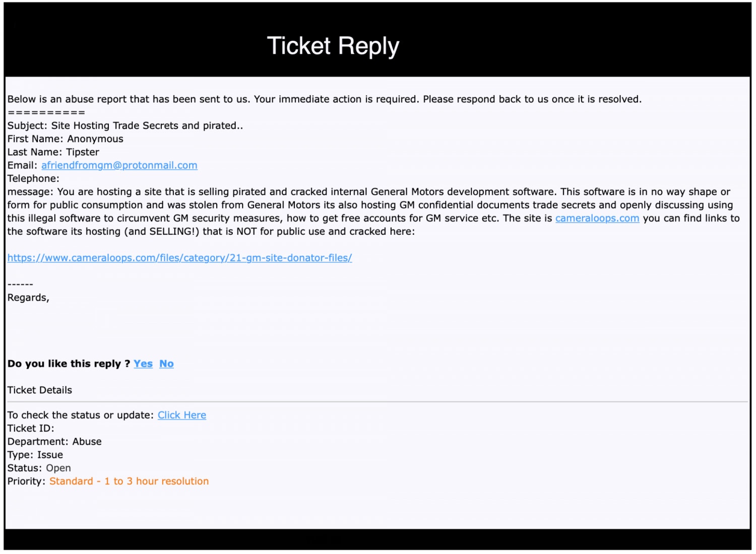Viewport: 756px width, 554px height.
Task: Answer Yes to liking this reply
Action: (143, 364)
